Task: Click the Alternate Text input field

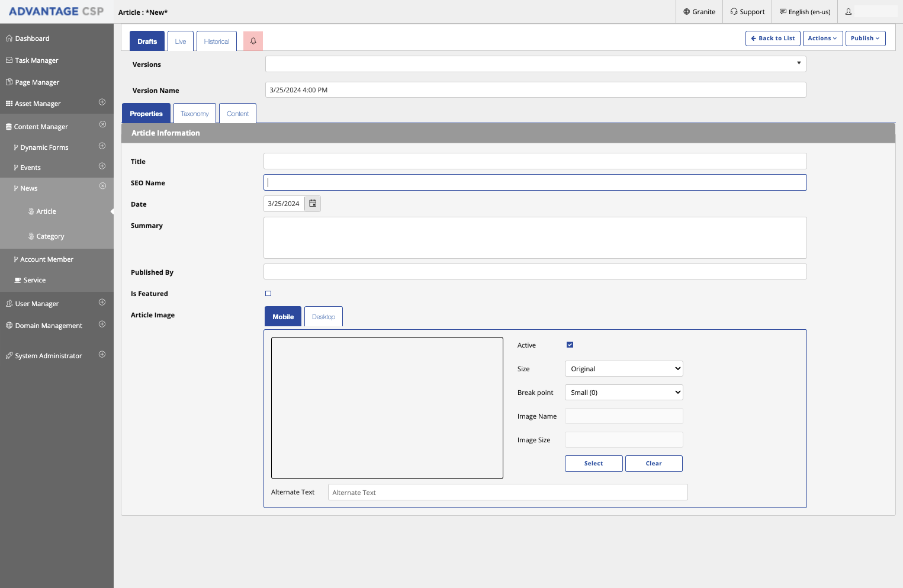Action: (x=508, y=492)
